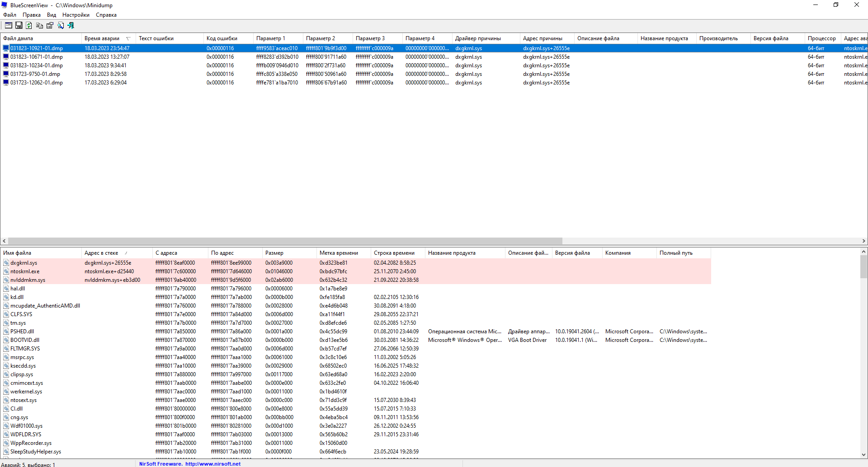The image size is (868, 467).
Task: Sort by Файл дампа column header
Action: pyautogui.click(x=41, y=38)
